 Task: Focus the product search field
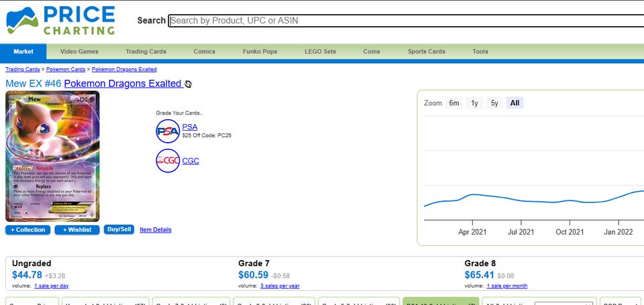coord(407,21)
